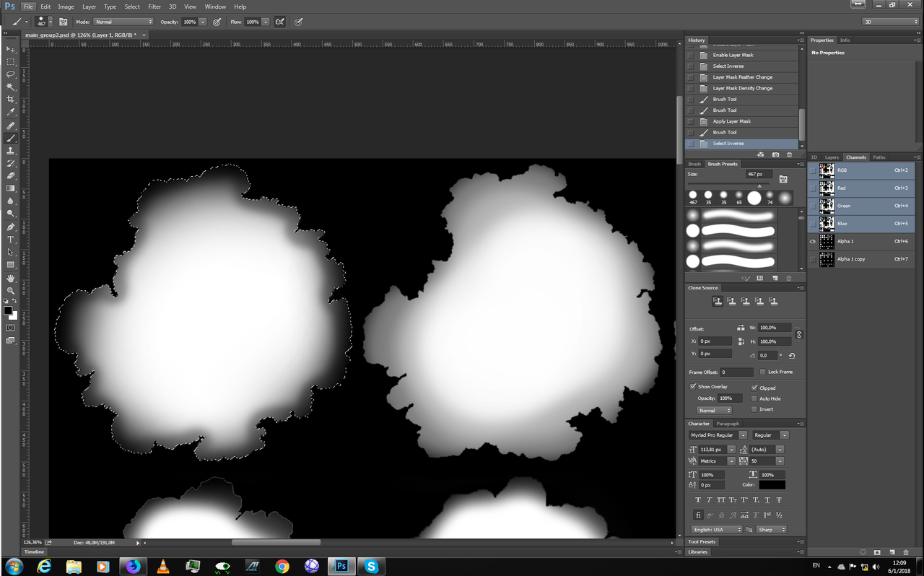Load channel as selection
The width and height of the screenshot is (924, 576).
pyautogui.click(x=863, y=552)
